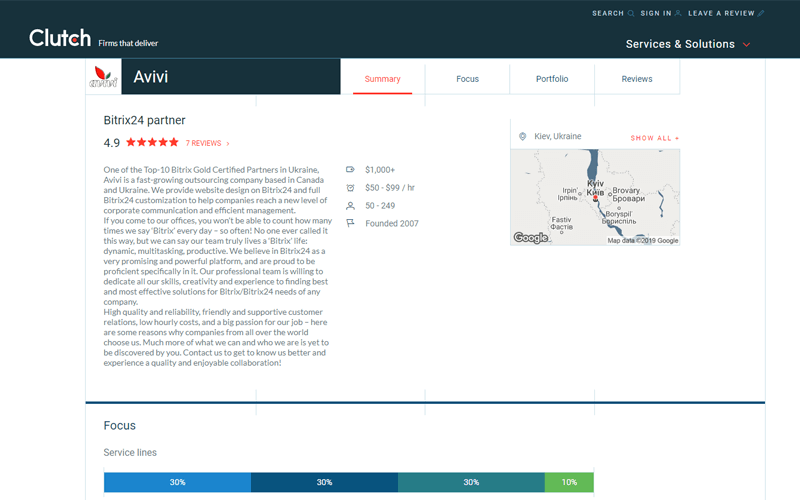Image resolution: width=800 pixels, height=500 pixels.
Task: Click the SEARCH link
Action: coord(608,13)
